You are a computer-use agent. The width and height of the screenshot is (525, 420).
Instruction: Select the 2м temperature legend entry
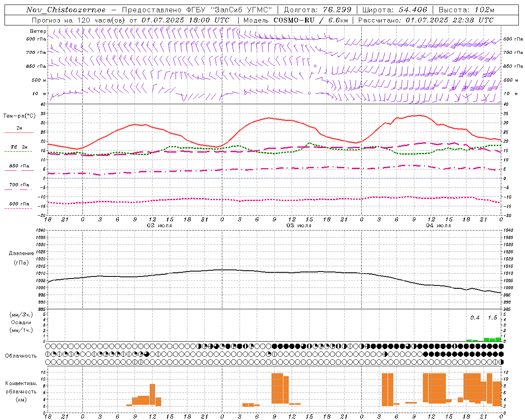click(x=19, y=128)
